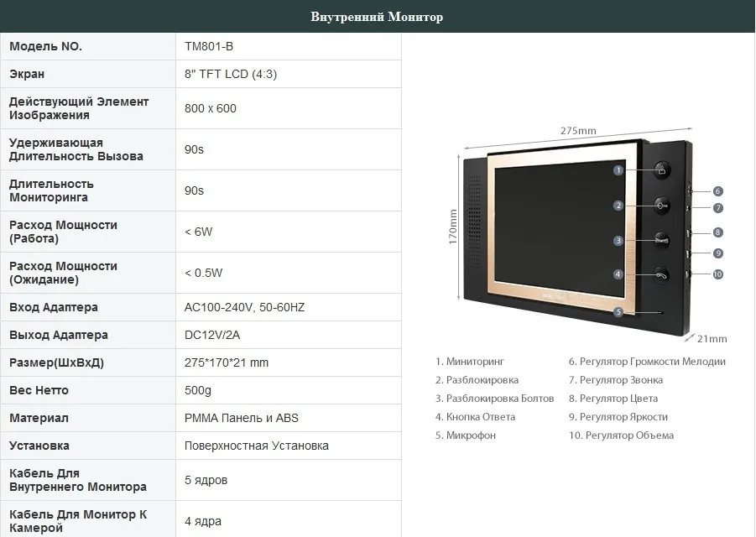
Task: Click legend '6. Регулятор Громкости Мелодии'
Action: [x=647, y=362]
